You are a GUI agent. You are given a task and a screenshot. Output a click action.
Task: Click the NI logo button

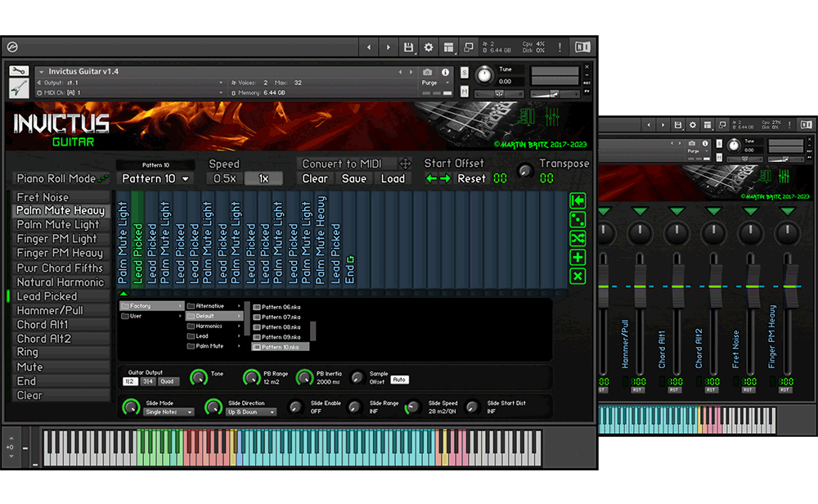[582, 47]
